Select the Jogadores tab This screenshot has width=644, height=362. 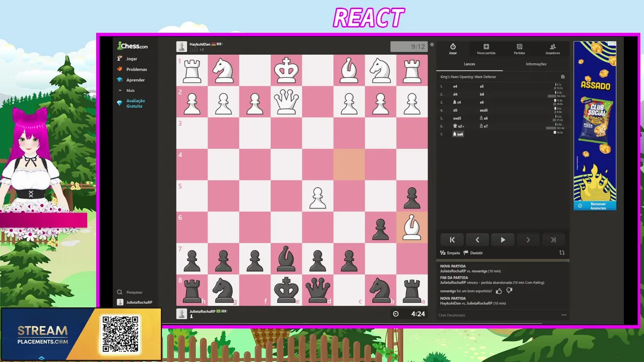[552, 49]
